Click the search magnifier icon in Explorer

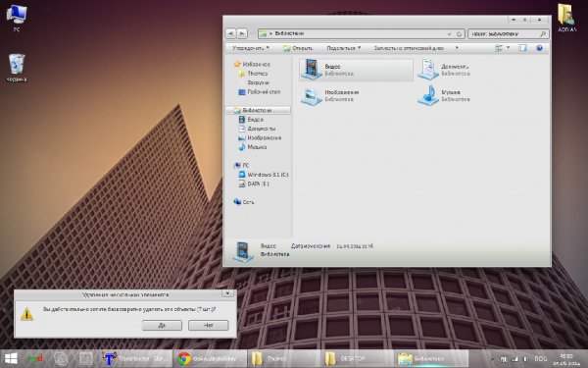543,33
